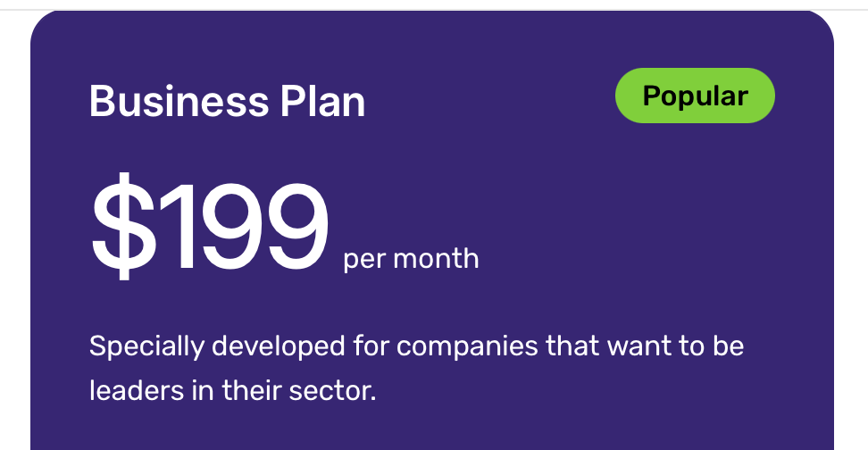The height and width of the screenshot is (450, 868).
Task: Click the word "that" in the description
Action: pyautogui.click(x=572, y=346)
